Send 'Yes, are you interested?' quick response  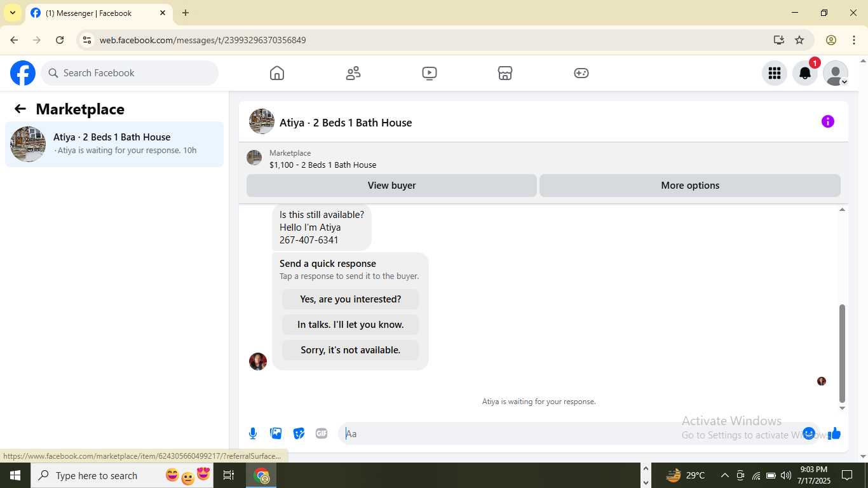(351, 299)
